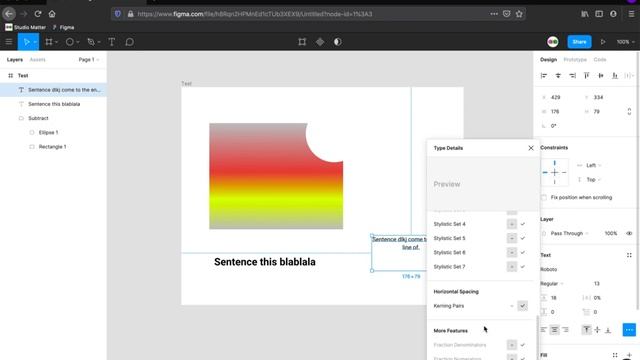The height and width of the screenshot is (360, 640).
Task: Reload the browser page
Action: coord(38,14)
